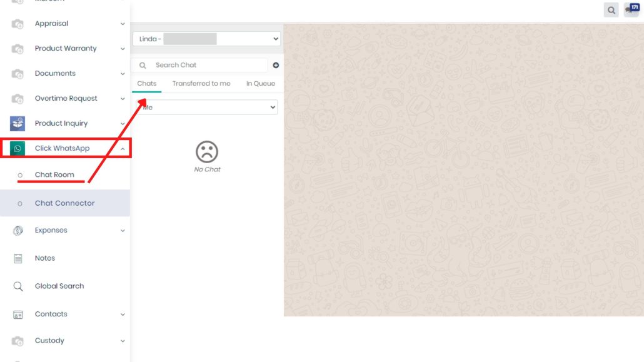Click the Appraisal sidebar icon
Screen dimensions: 644x362
(18, 24)
